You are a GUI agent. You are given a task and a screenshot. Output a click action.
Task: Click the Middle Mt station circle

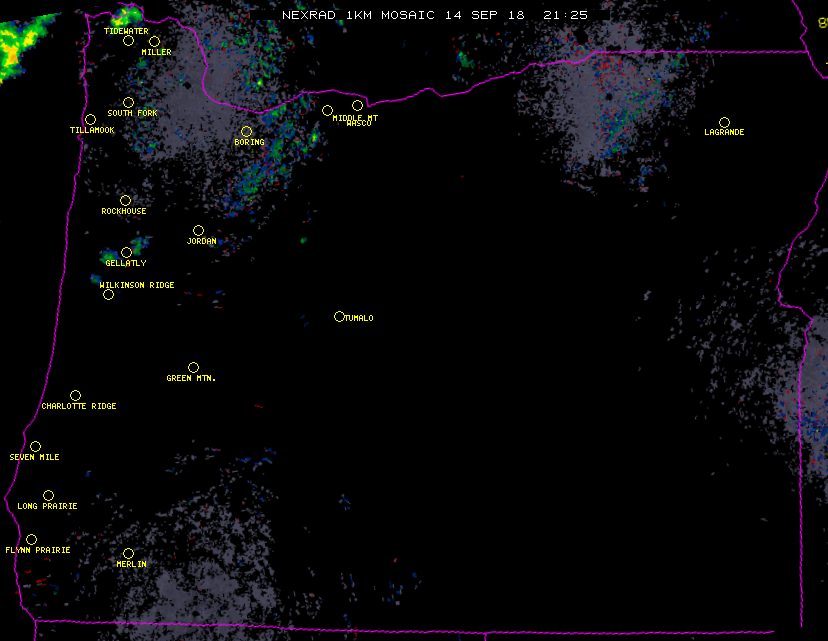327,111
